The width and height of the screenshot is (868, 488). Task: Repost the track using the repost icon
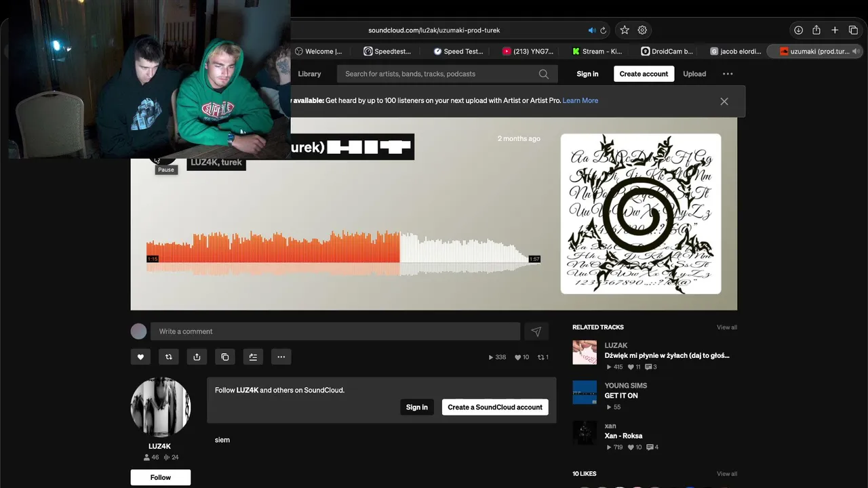point(168,357)
